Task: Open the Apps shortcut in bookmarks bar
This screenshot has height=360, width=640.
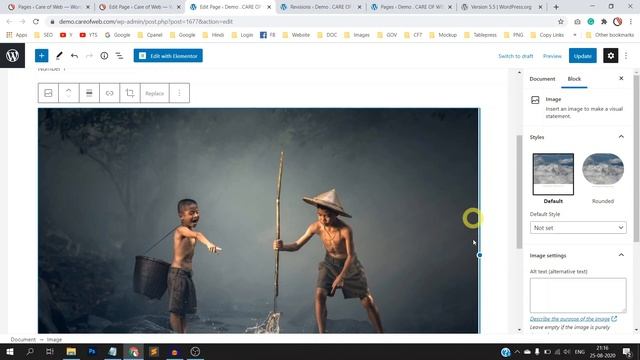Action: coord(17,35)
